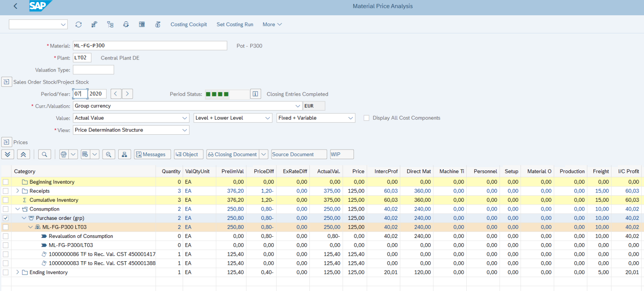644x291 pixels.
Task: Open the View dropdown for Price Determination Structure
Action: (x=185, y=130)
